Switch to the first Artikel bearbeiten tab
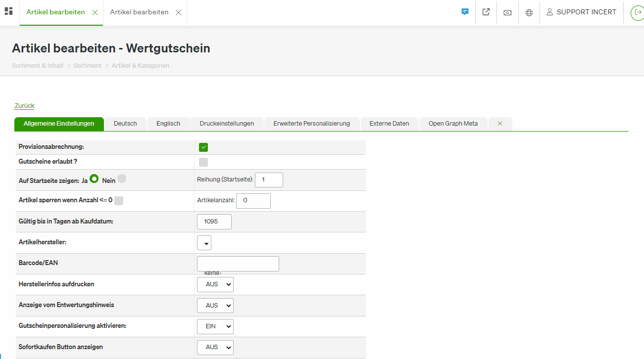 (55, 12)
